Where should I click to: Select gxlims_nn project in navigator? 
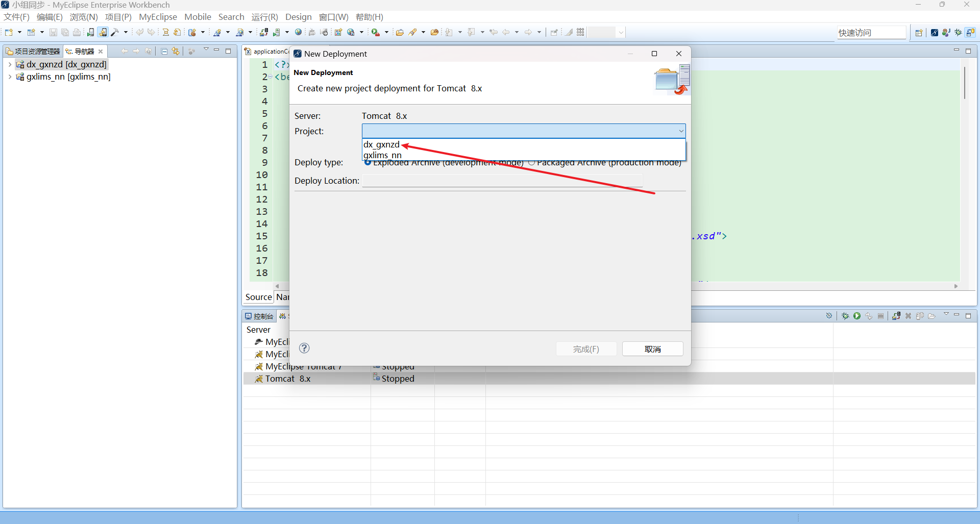pyautogui.click(x=68, y=77)
